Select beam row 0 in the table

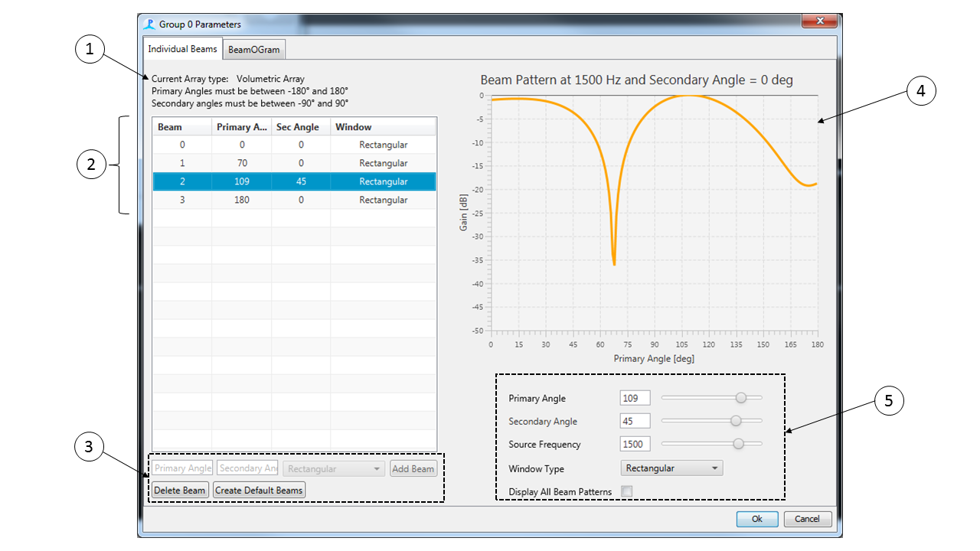(x=294, y=145)
